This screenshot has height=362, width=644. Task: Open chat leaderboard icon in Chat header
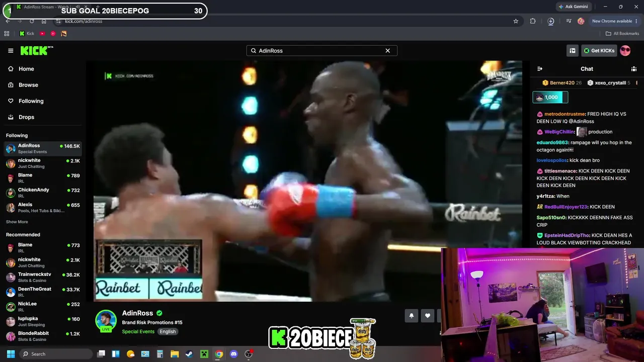pos(634,69)
